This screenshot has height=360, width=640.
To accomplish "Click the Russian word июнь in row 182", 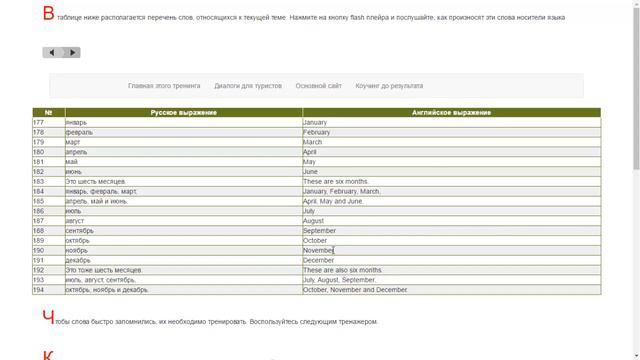I will coord(73,172).
